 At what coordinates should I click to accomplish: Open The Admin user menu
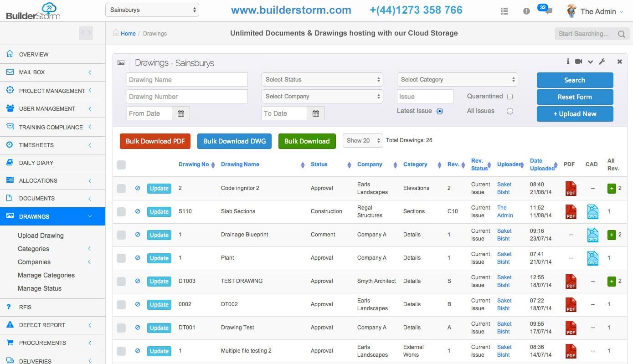pos(595,11)
